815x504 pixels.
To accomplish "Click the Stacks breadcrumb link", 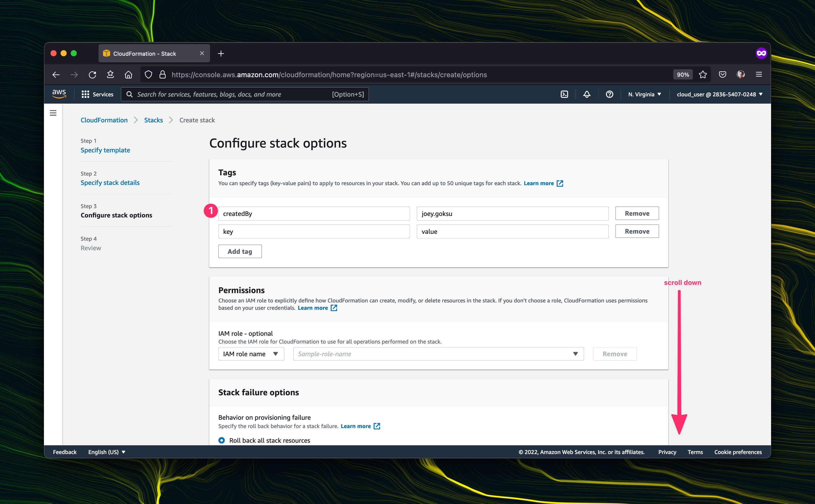I will point(154,120).
